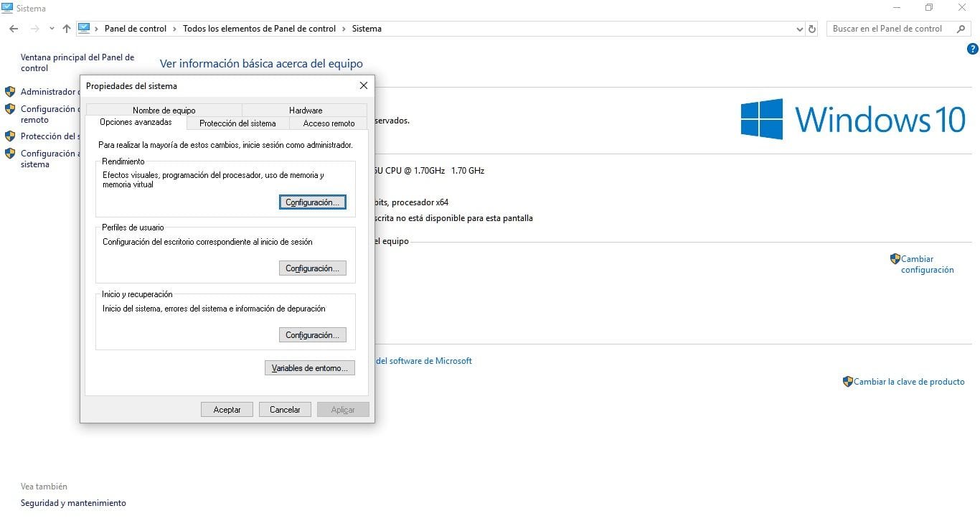Go back with the navigation arrow

tap(14, 29)
